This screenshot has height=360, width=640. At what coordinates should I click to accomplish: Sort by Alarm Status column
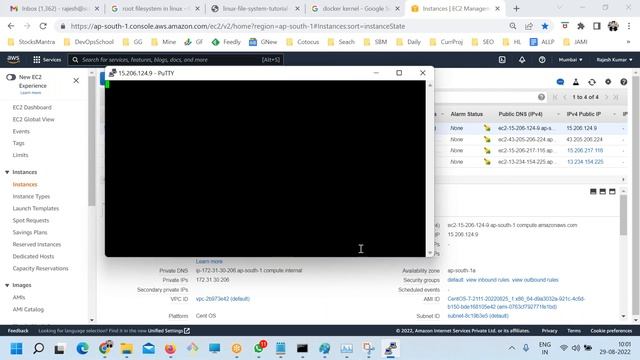(x=467, y=114)
